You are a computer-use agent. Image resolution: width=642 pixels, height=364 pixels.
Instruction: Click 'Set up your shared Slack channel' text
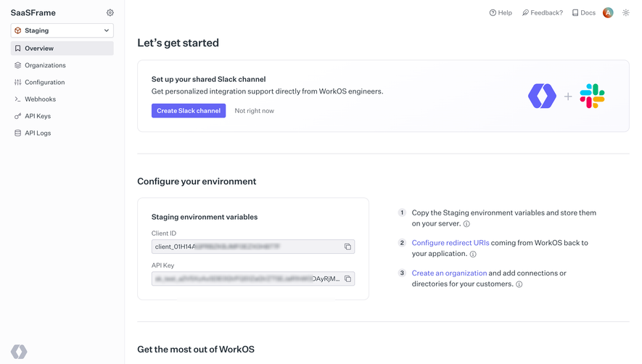coord(208,79)
